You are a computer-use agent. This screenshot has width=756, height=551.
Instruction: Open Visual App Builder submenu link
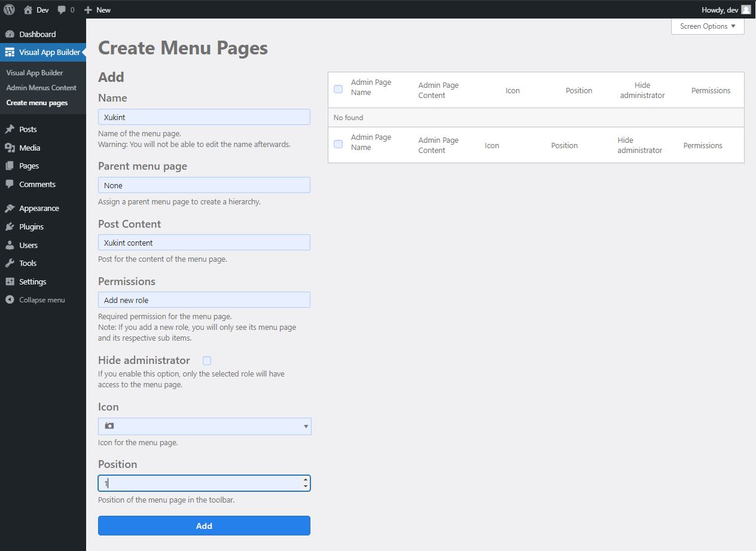(x=35, y=72)
